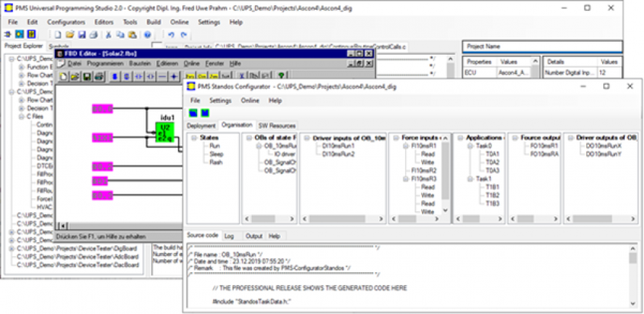
Task: Click the Redo arrow in main toolbar
Action: click(184, 34)
